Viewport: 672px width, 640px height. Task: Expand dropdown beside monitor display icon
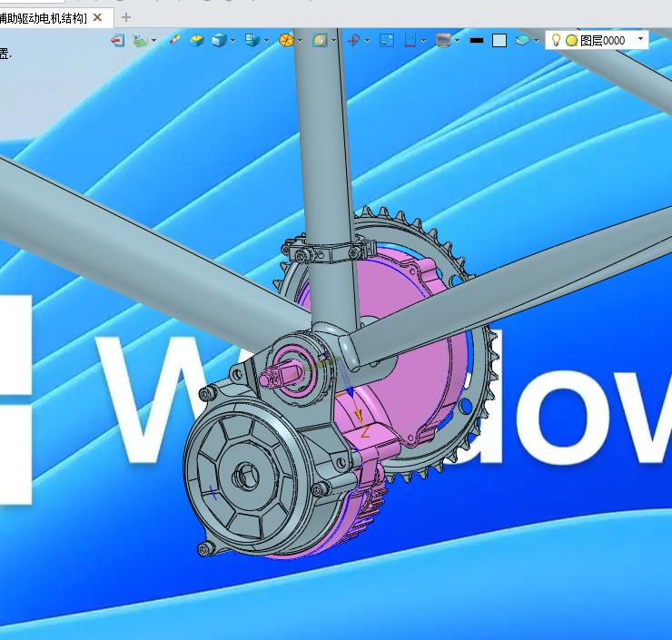coord(458,41)
